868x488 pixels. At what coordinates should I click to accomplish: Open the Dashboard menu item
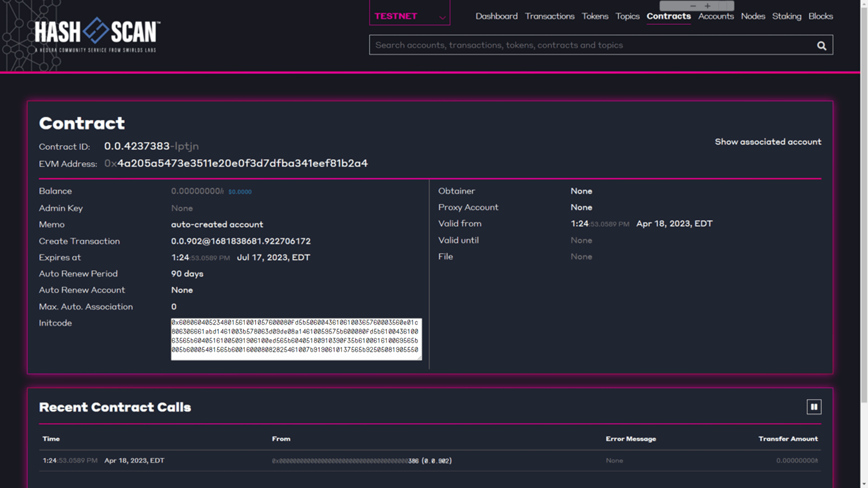496,16
